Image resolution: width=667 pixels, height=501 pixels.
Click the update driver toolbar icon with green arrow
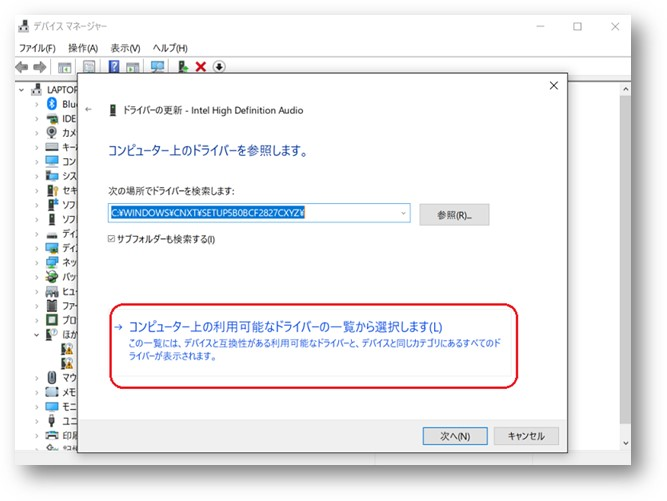pos(183,67)
